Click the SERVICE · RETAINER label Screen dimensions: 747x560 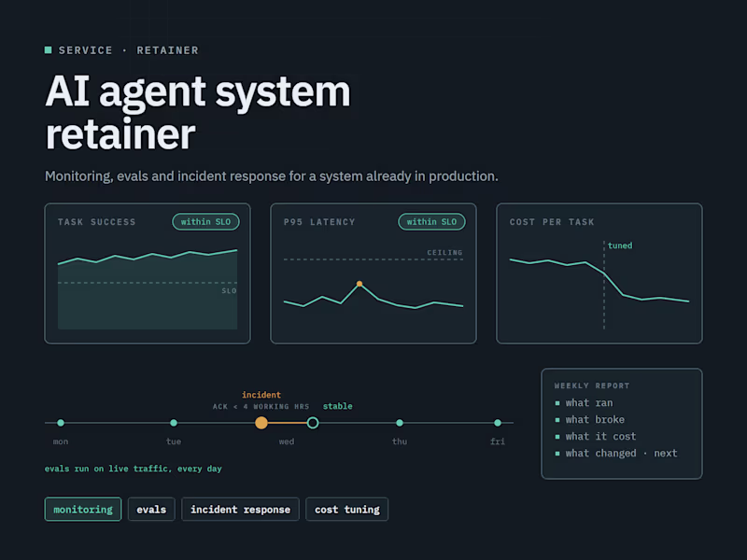128,50
